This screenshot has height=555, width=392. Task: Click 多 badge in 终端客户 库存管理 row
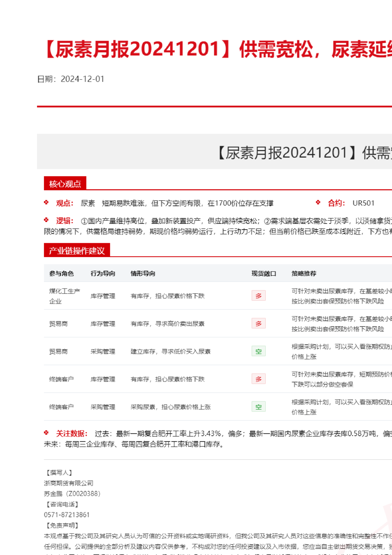[x=258, y=379]
